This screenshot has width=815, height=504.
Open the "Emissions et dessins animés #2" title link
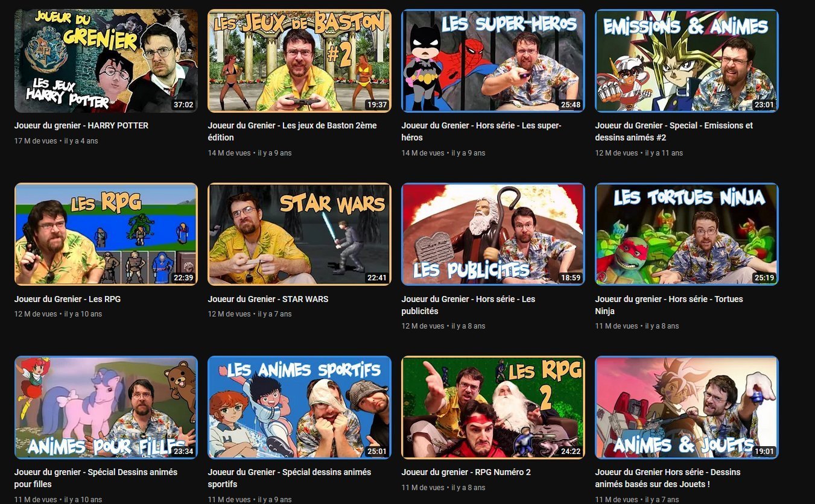[674, 131]
